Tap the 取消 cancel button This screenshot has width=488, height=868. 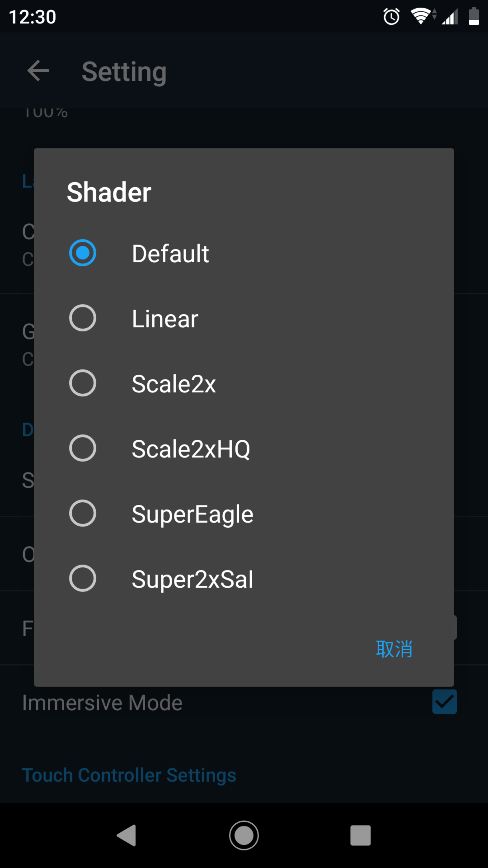pos(394,649)
